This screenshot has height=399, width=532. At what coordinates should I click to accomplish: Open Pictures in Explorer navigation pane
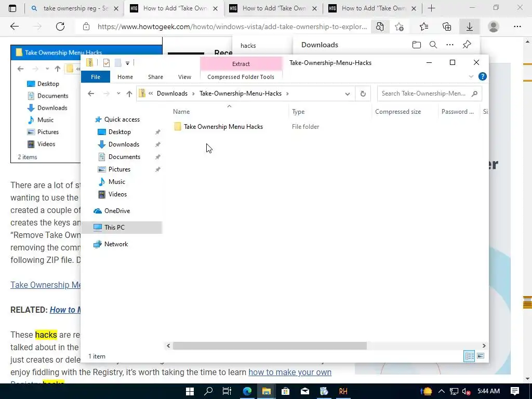pyautogui.click(x=119, y=169)
